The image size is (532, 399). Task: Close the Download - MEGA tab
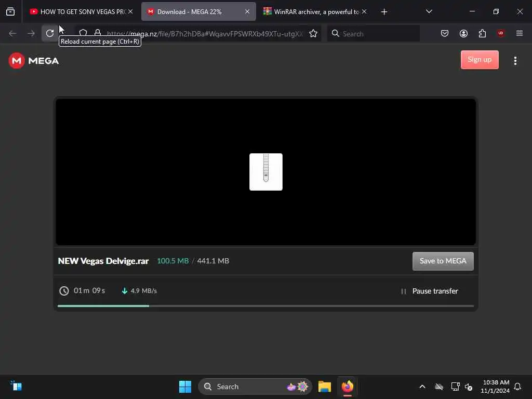[x=247, y=11]
